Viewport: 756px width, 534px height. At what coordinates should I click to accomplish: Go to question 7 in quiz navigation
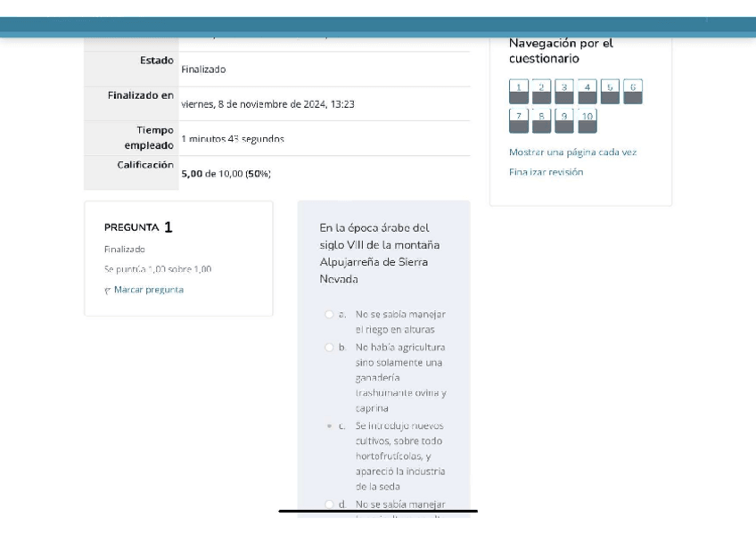click(519, 120)
